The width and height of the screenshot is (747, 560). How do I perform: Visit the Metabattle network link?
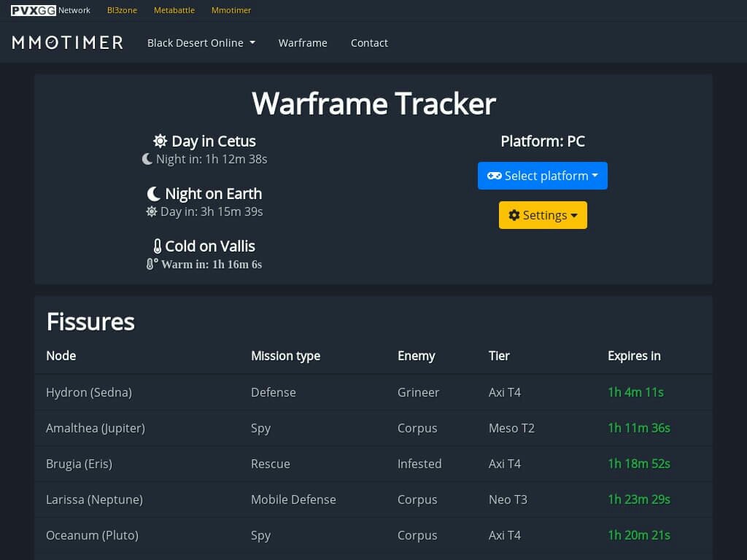[x=174, y=10]
